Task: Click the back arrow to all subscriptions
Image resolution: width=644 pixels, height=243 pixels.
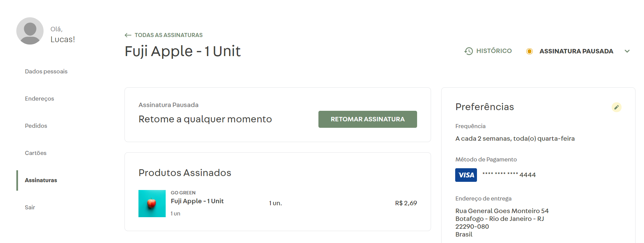Action: tap(128, 35)
